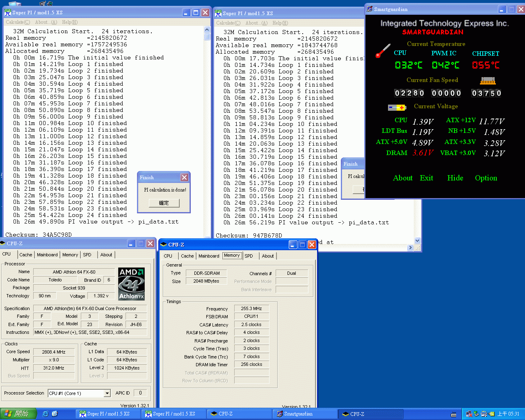525x420 pixels.
Task: Switch to the Cache tab in the left CPU-Z window
Action: (x=25, y=255)
